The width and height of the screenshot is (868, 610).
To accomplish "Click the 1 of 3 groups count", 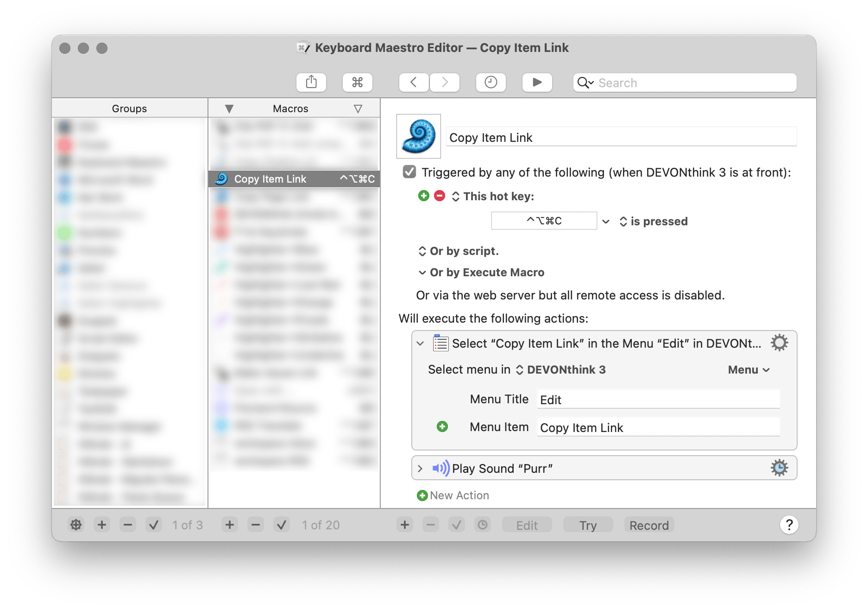I will coord(188,525).
